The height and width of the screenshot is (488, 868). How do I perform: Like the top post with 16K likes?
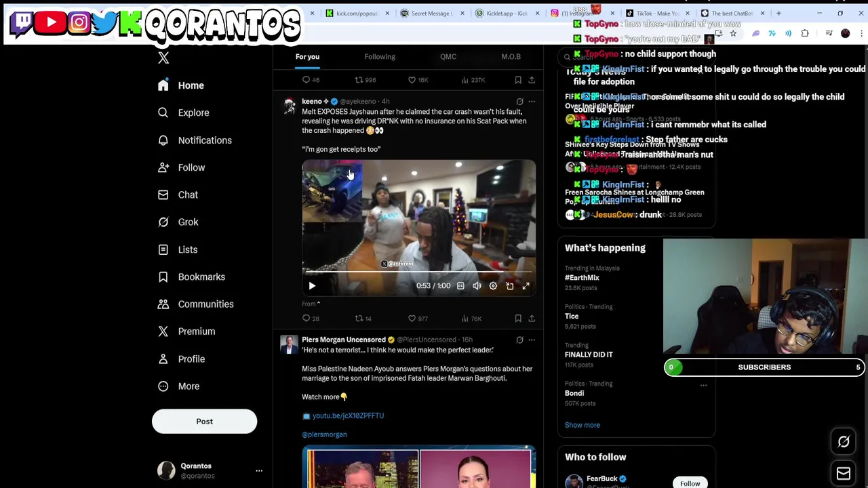[x=418, y=80]
